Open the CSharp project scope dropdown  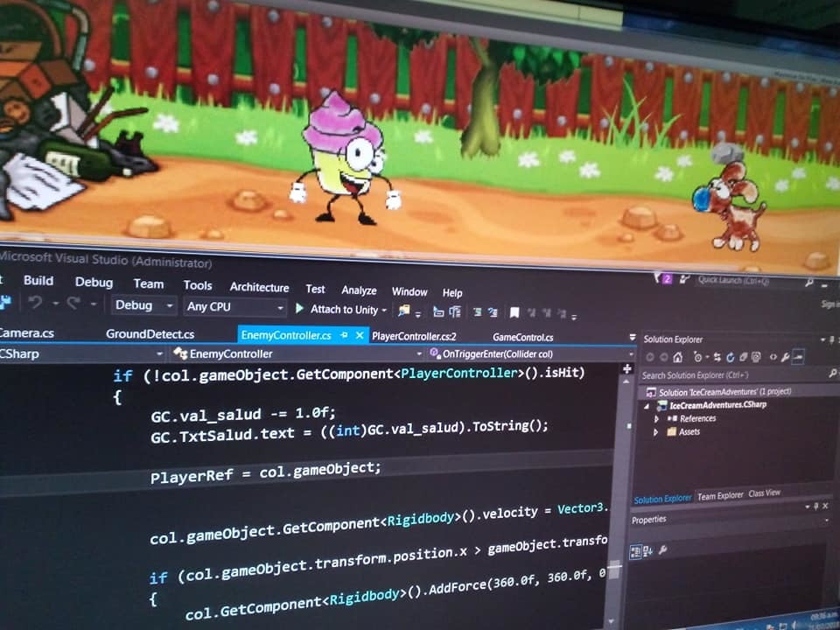(83, 353)
